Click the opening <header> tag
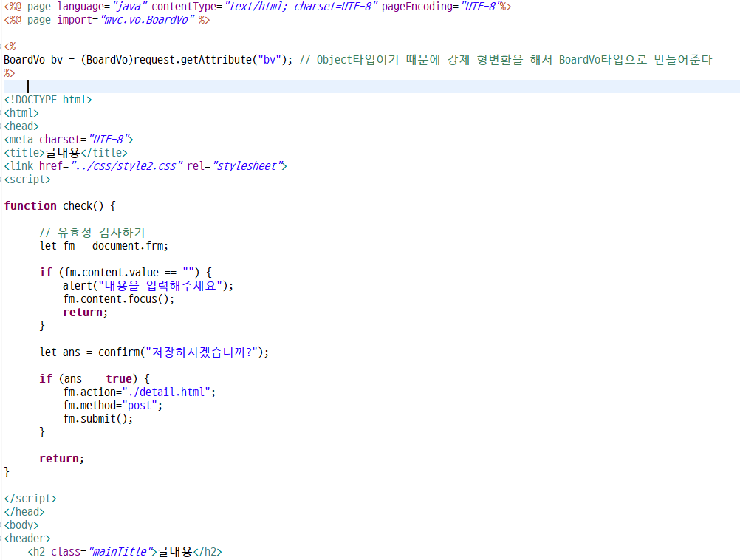Image resolution: width=740 pixels, height=560 pixels. coord(27,538)
